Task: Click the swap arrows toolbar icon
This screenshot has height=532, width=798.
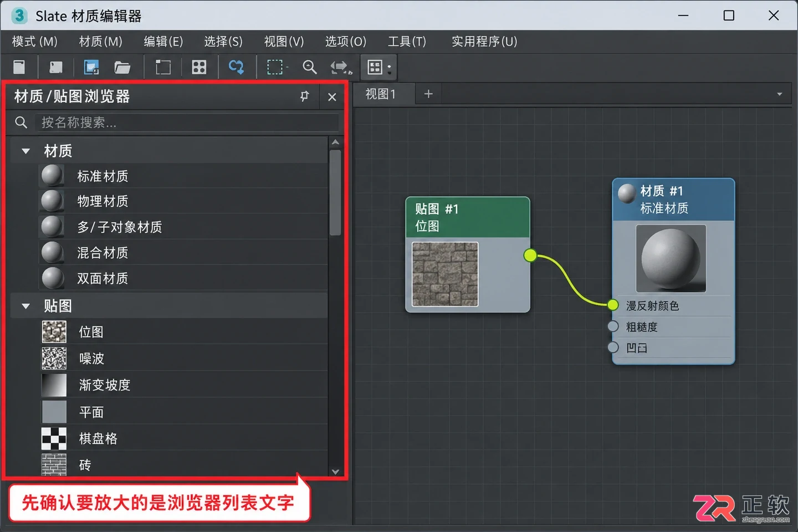Action: tap(341, 68)
